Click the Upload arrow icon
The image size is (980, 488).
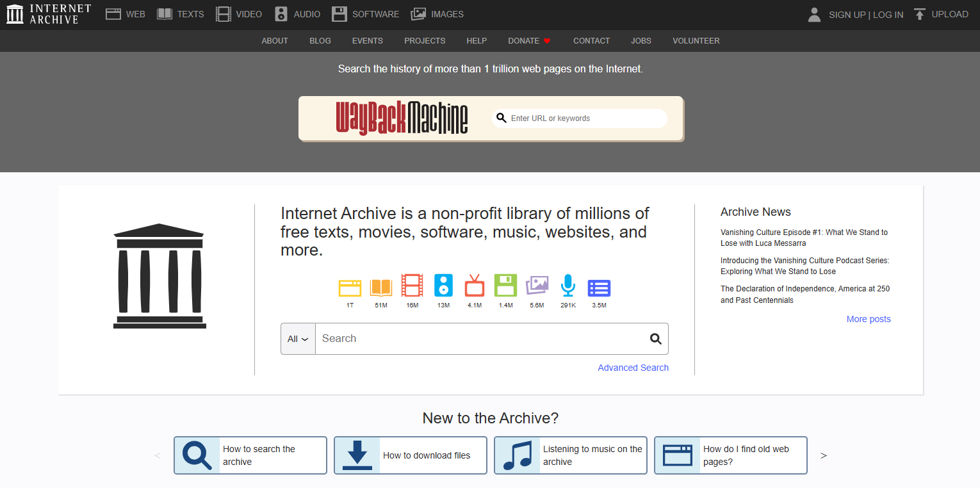(x=920, y=14)
